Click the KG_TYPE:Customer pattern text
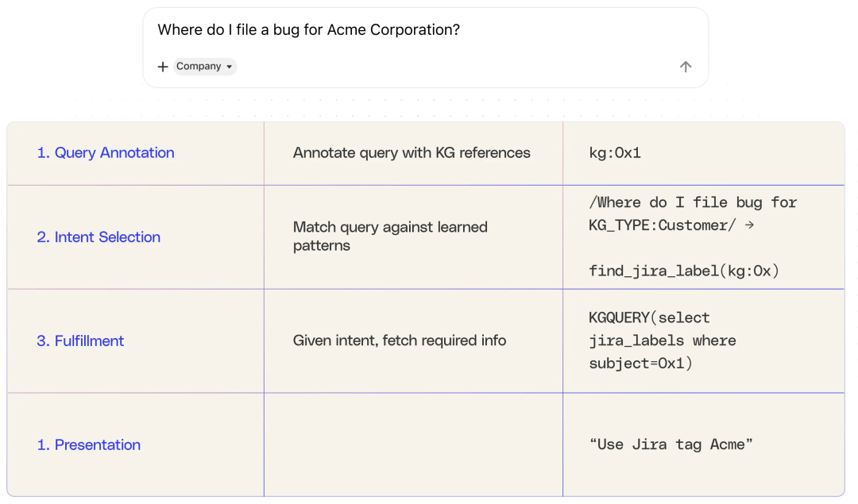Image resolution: width=858 pixels, height=504 pixels. coord(663,225)
